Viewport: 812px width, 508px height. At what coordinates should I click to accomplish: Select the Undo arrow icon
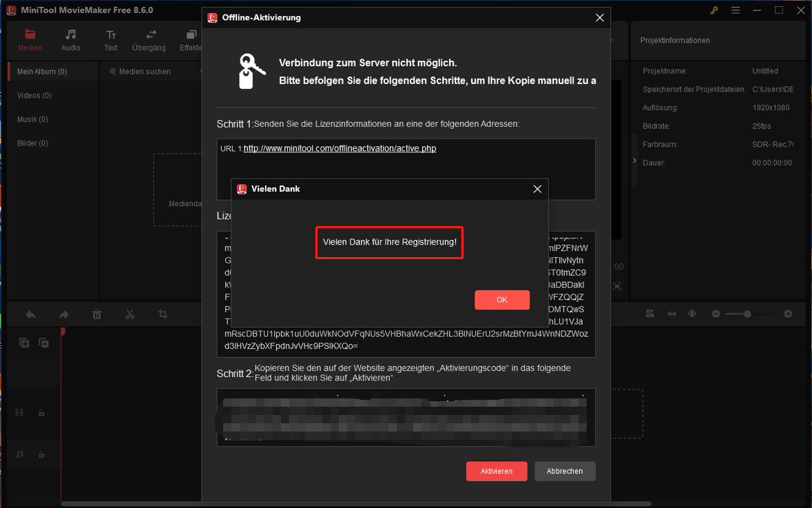pyautogui.click(x=30, y=314)
